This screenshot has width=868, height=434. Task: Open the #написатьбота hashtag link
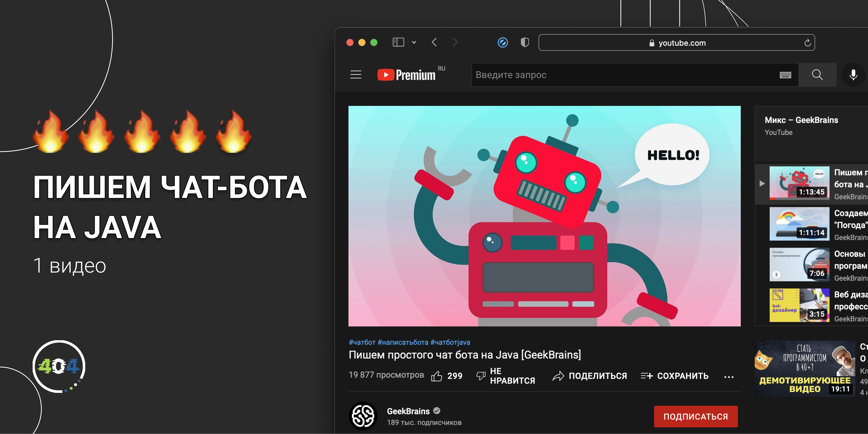[x=403, y=342]
